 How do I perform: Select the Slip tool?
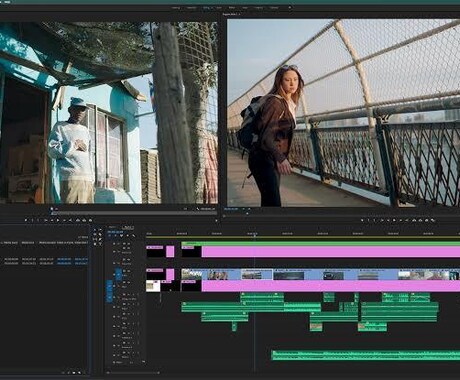click(95, 239)
